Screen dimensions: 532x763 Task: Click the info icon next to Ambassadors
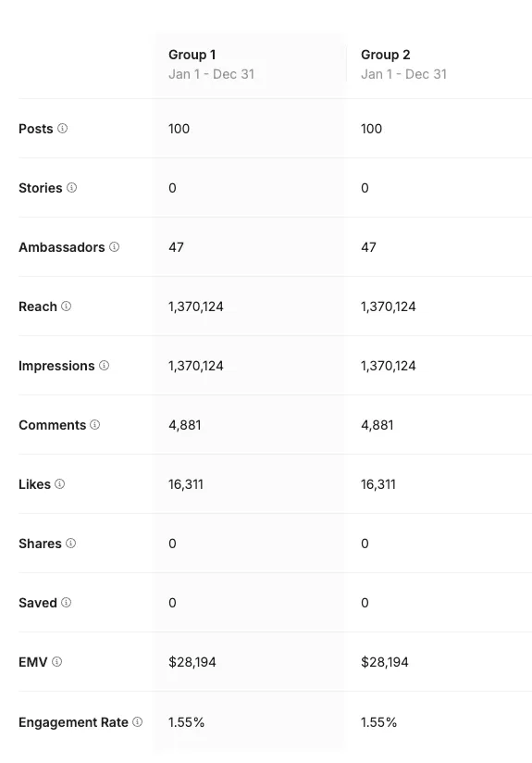coord(115,247)
